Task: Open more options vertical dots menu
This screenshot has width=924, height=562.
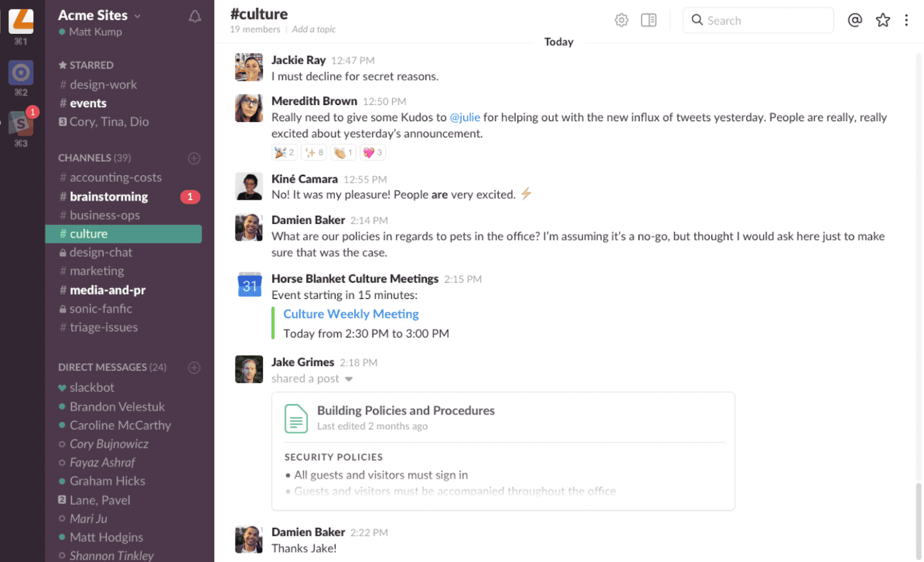Action: [907, 20]
